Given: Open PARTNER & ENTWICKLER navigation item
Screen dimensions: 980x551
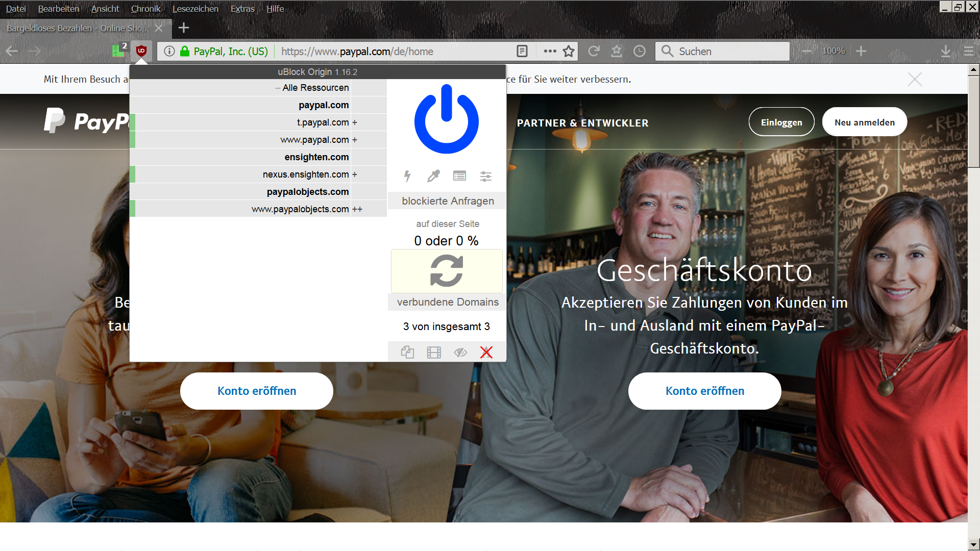Looking at the screenshot, I should coord(583,123).
